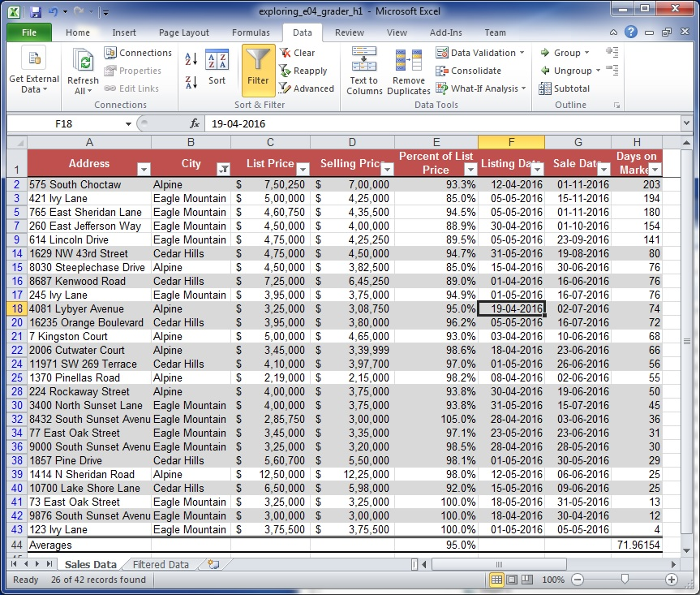Click Text to Columns
Image resolution: width=700 pixels, height=595 pixels.
pyautogui.click(x=364, y=71)
